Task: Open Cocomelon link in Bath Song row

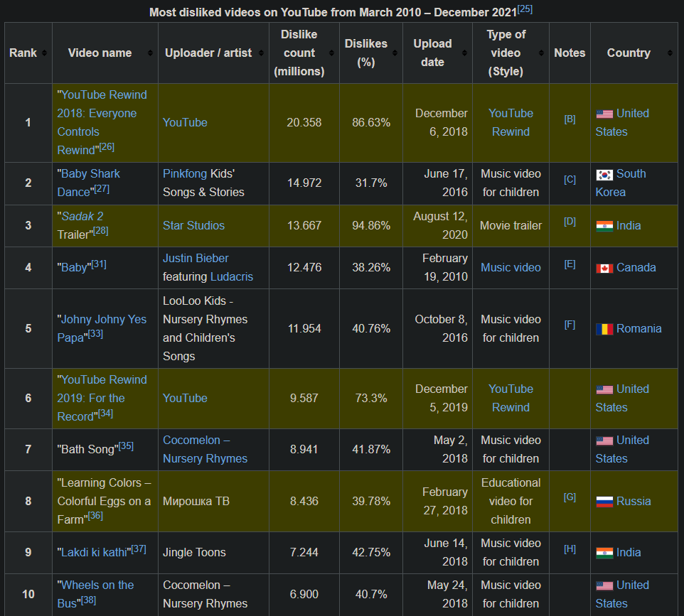Action: [205, 450]
